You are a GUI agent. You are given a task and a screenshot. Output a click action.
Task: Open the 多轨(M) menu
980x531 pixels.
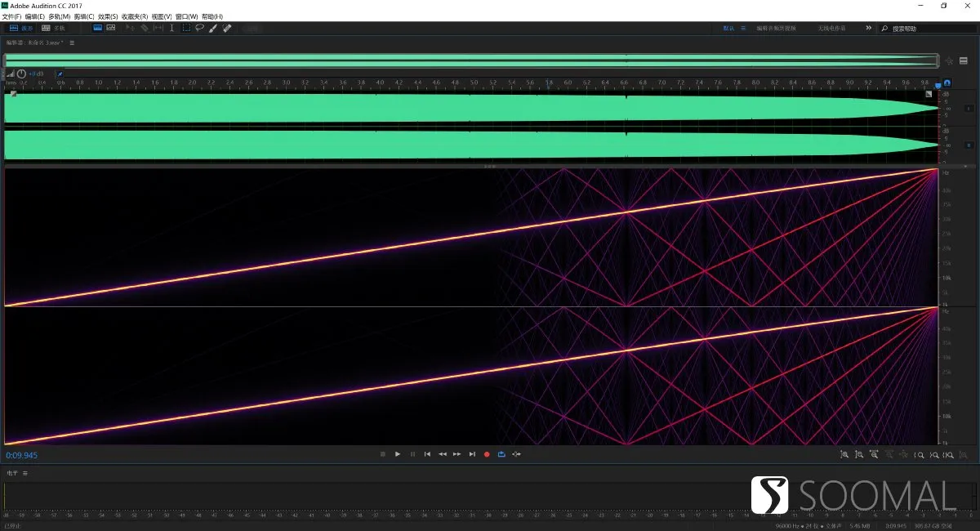(59, 16)
